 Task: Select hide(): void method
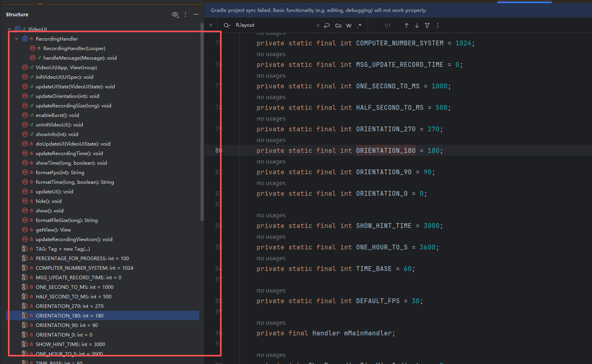click(x=49, y=201)
